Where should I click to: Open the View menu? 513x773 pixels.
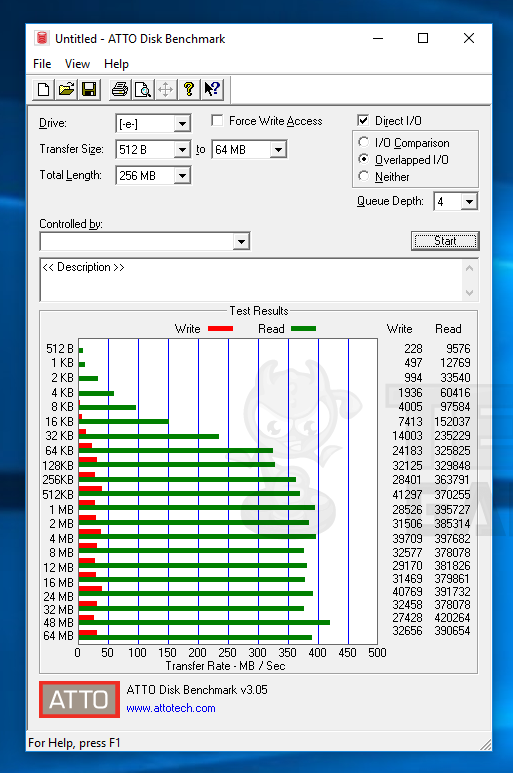77,64
